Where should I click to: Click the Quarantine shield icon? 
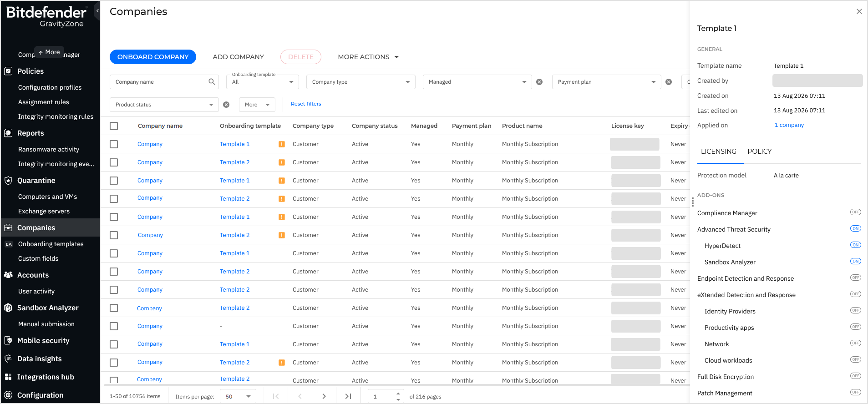8,180
